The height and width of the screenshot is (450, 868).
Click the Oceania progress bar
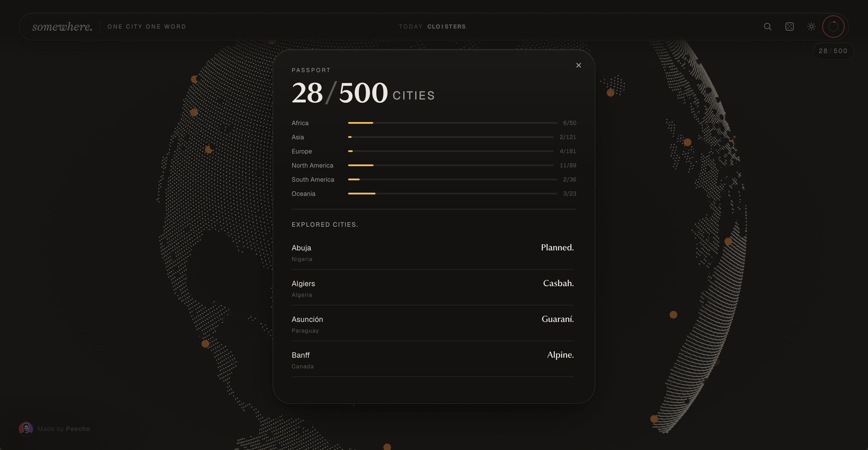[452, 194]
